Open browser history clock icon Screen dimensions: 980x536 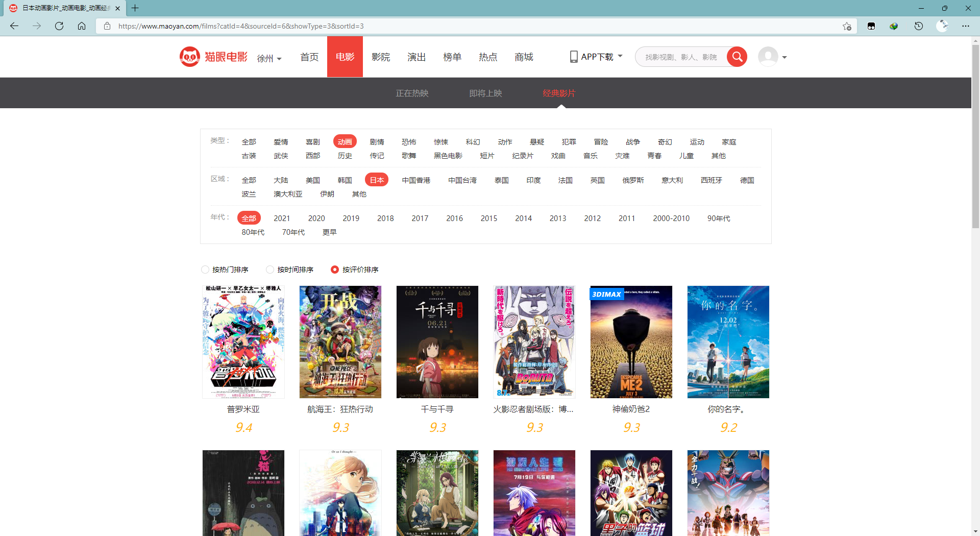tap(919, 26)
